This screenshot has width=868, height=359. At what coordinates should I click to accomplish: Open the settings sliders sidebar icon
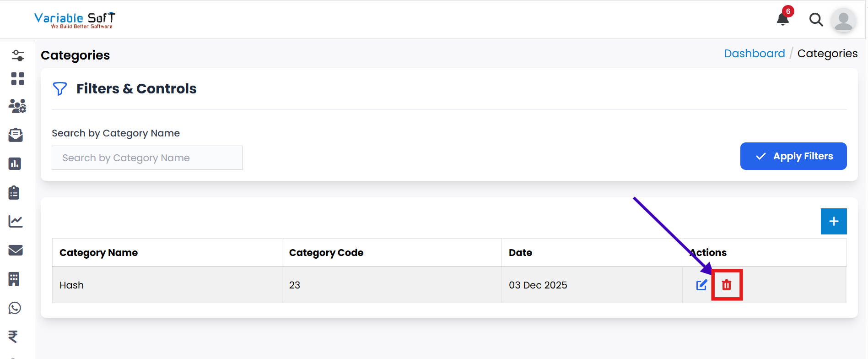coord(18,55)
